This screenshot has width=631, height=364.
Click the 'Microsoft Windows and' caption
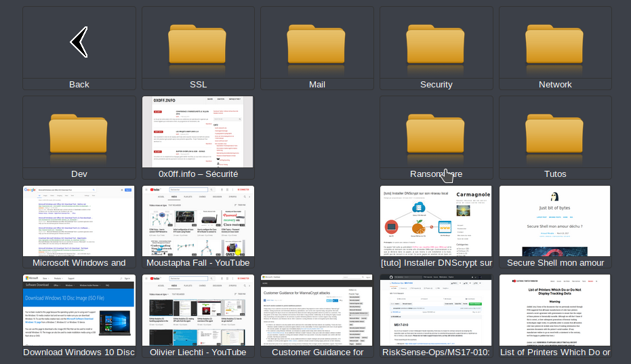click(x=79, y=263)
